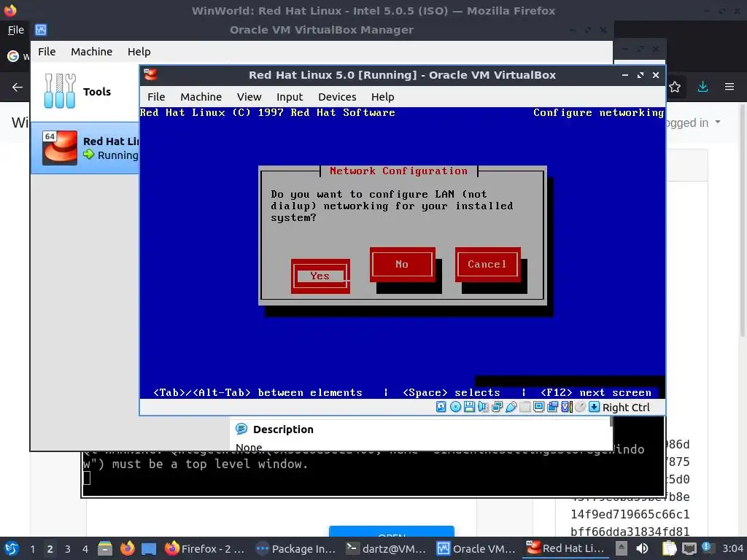Click update notifier tray icon
Viewport: 747px width, 560px height.
coord(707,548)
